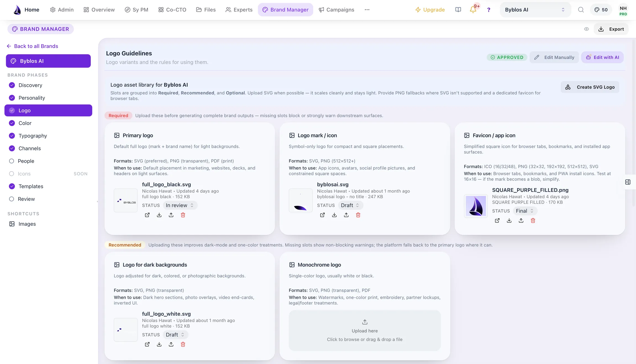Open the search magnifier

[581, 10]
